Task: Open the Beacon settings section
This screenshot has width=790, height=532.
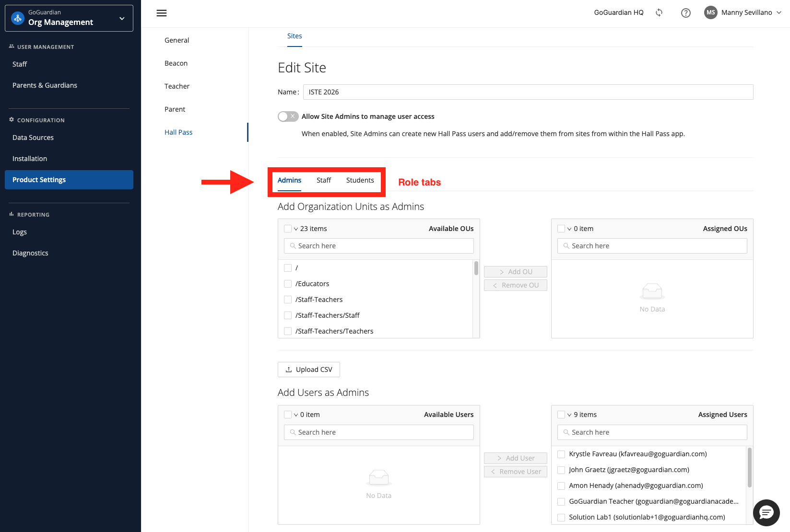Action: (176, 63)
